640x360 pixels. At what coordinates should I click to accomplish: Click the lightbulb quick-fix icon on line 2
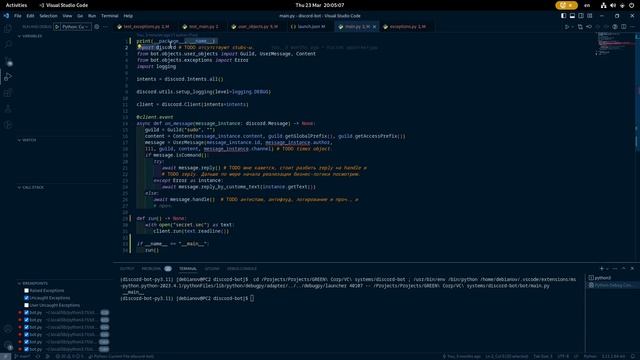tap(139, 46)
